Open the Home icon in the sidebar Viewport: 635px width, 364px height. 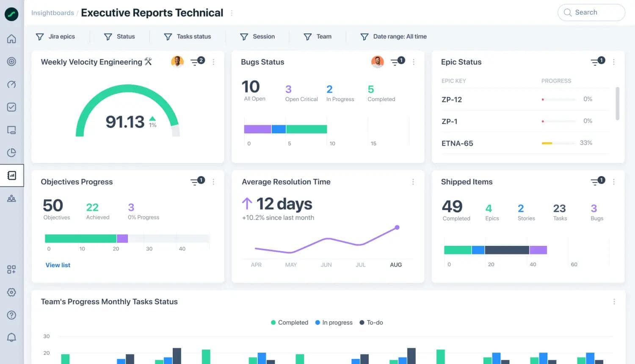click(11, 39)
